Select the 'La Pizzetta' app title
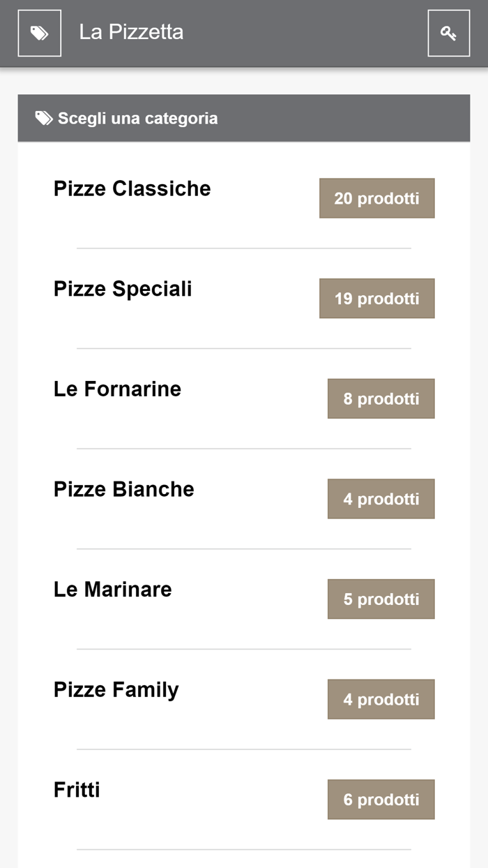The image size is (488, 868). pyautogui.click(x=132, y=31)
